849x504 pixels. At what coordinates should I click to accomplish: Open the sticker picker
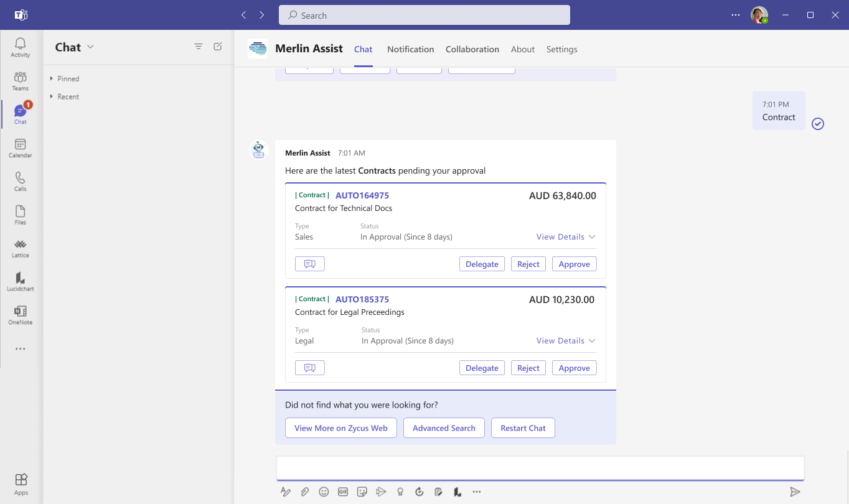362,492
